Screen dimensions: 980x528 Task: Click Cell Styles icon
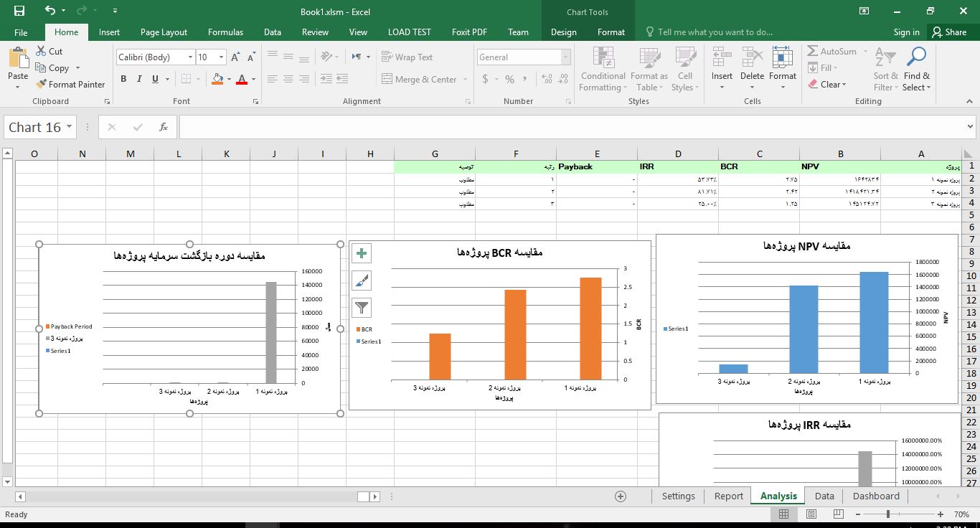(685, 58)
